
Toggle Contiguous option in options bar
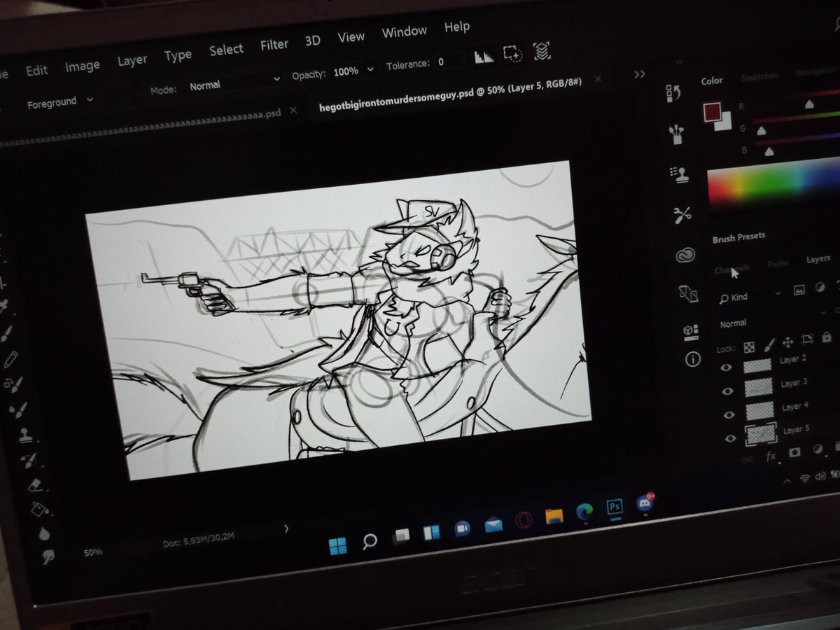(x=512, y=54)
